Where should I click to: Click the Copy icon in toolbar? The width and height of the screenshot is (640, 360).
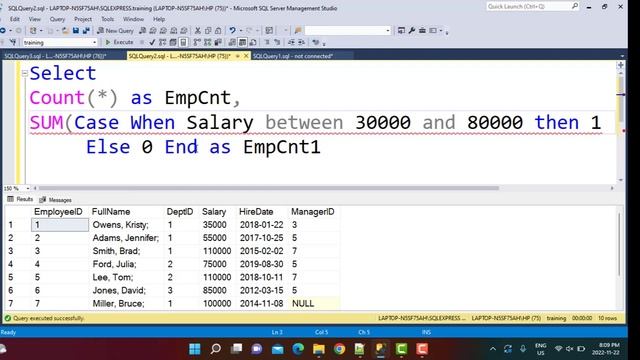(x=208, y=31)
